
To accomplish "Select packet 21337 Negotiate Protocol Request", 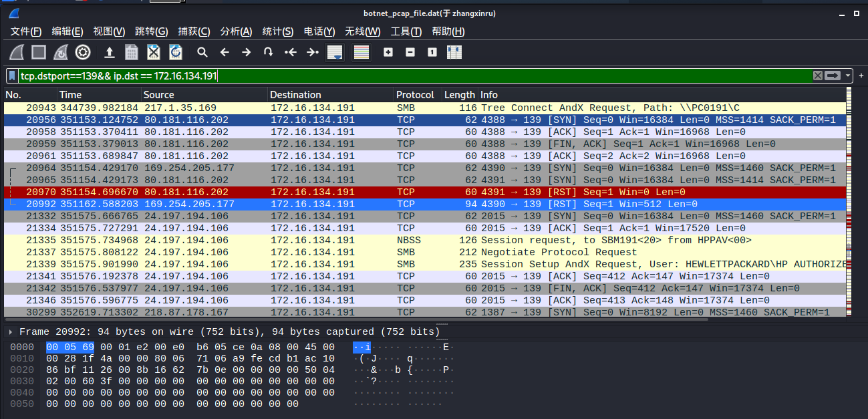I will point(424,252).
